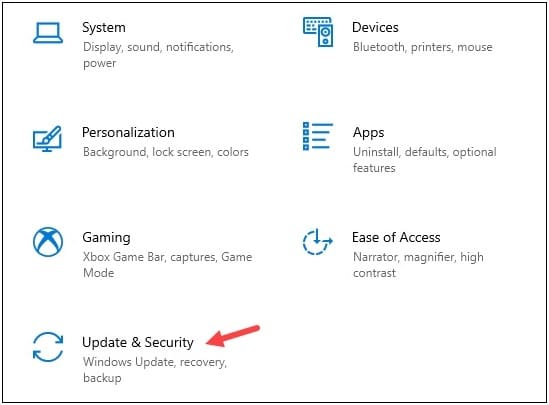Click the Apps list icon
Viewport: 549px width, 405px height.
(318, 136)
